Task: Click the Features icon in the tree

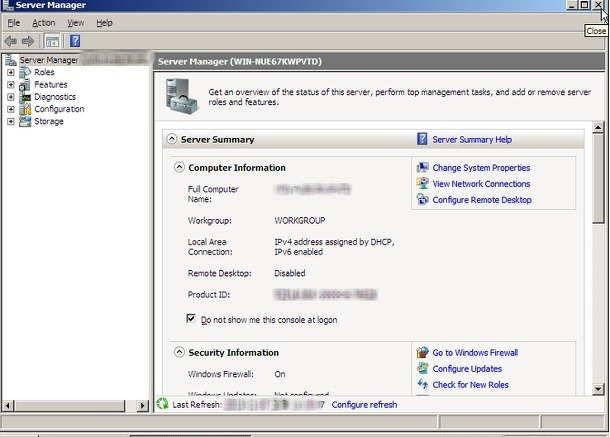Action: coord(25,84)
